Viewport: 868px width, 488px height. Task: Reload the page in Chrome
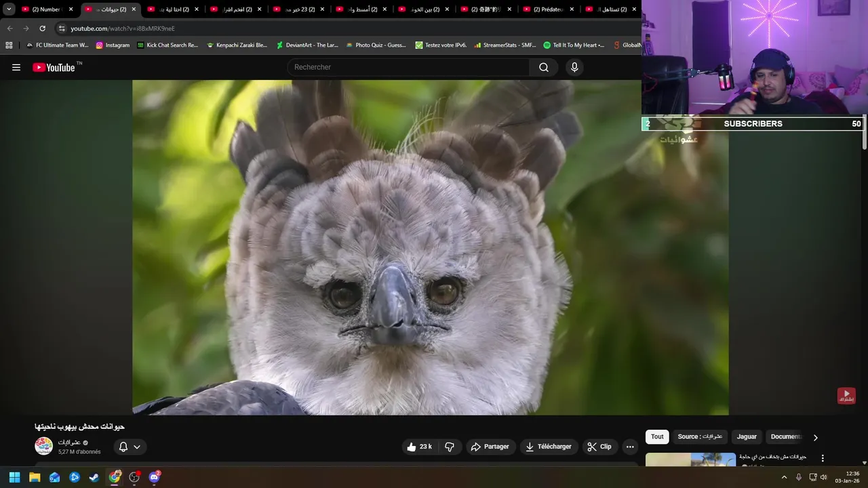42,28
